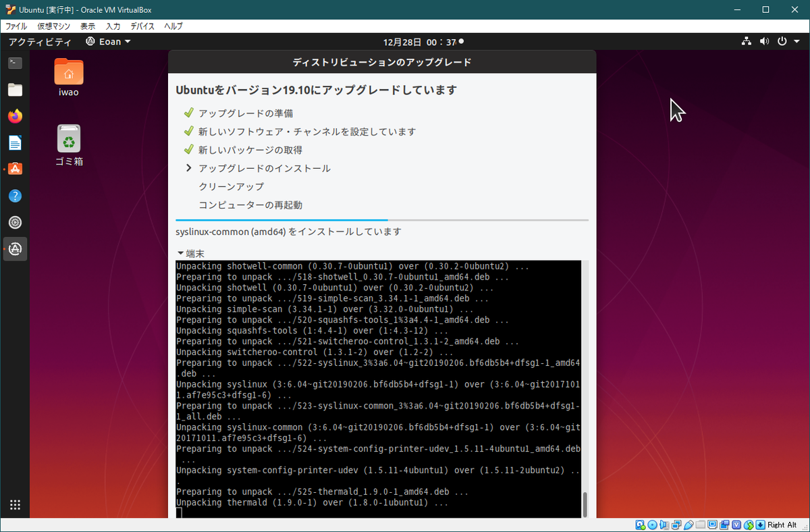Open the iwao home folder on desktop

[68, 78]
